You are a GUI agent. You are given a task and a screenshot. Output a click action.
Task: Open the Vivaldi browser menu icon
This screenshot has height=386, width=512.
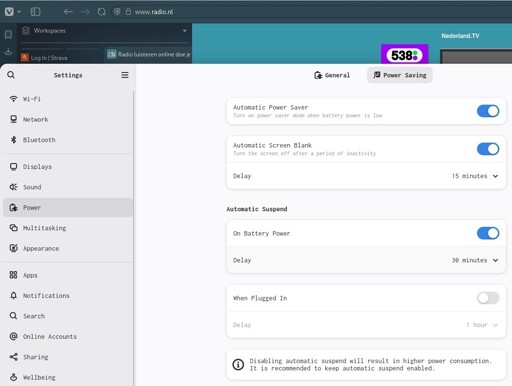click(9, 12)
